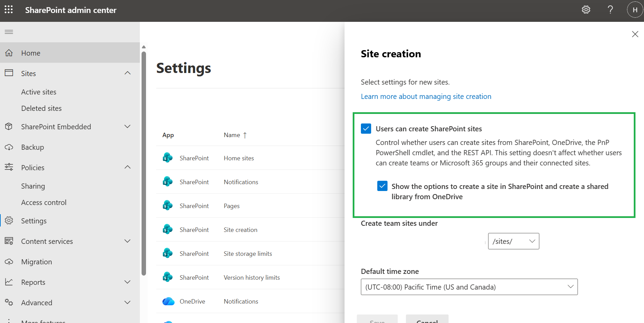Collapse the Policies section chevron
The height and width of the screenshot is (323, 644).
pos(128,167)
